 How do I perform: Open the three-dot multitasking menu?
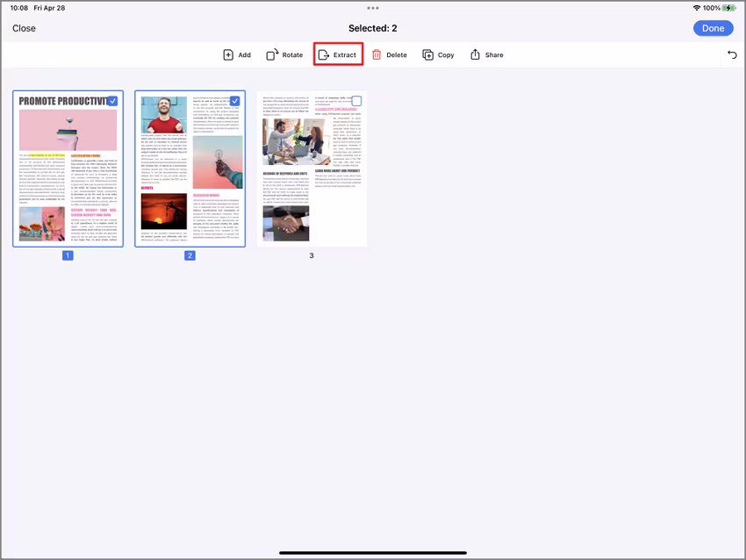pyautogui.click(x=373, y=8)
